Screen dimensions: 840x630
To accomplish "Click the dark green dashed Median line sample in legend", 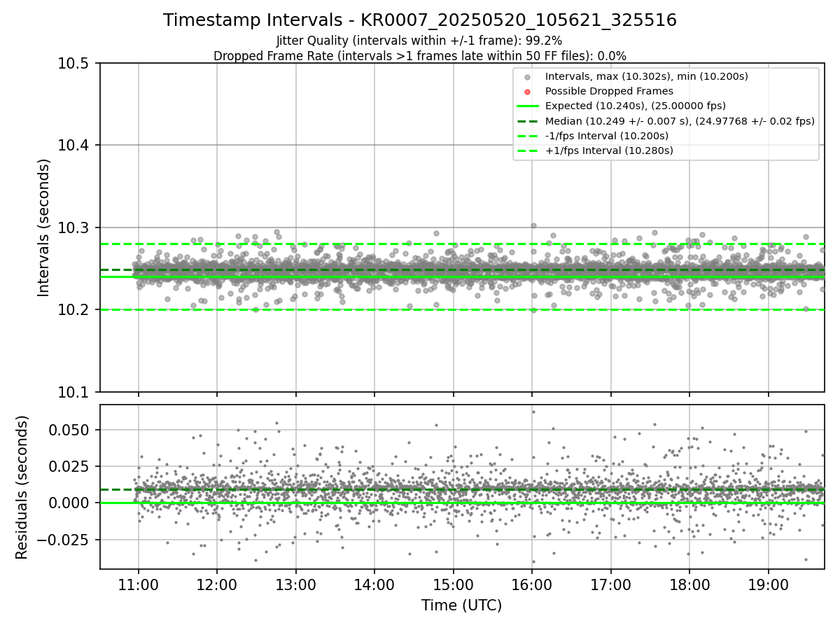I will coord(528,121).
